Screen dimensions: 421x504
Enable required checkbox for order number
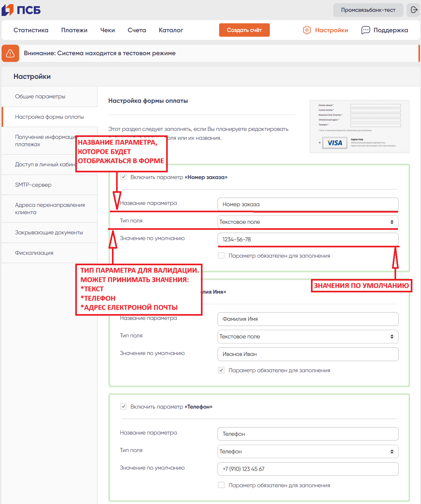(x=221, y=256)
